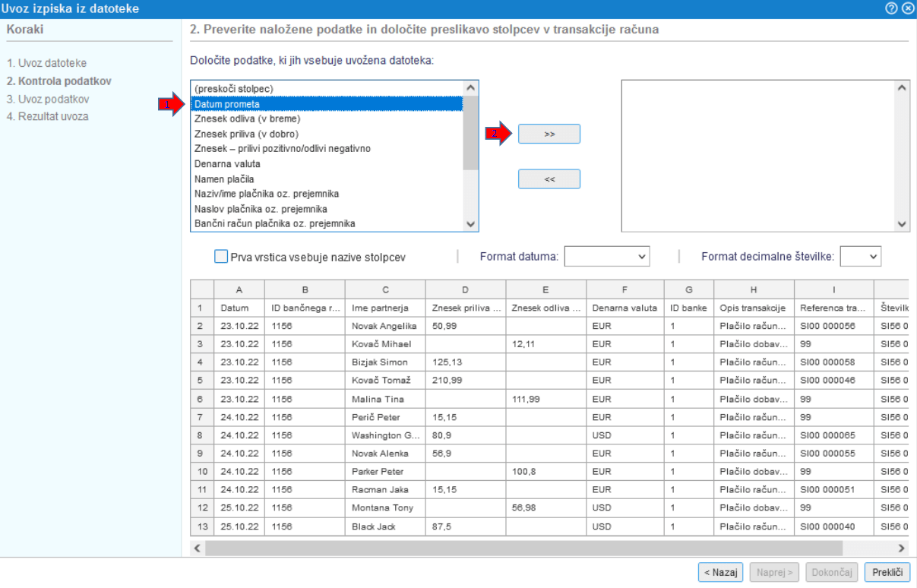Click column header D in preview table

coord(465,289)
